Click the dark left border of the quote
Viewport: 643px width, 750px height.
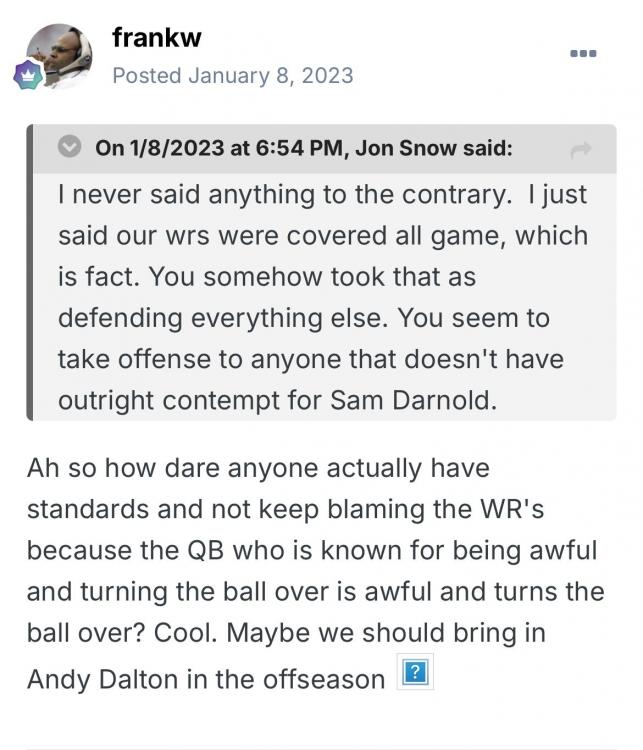[31, 272]
